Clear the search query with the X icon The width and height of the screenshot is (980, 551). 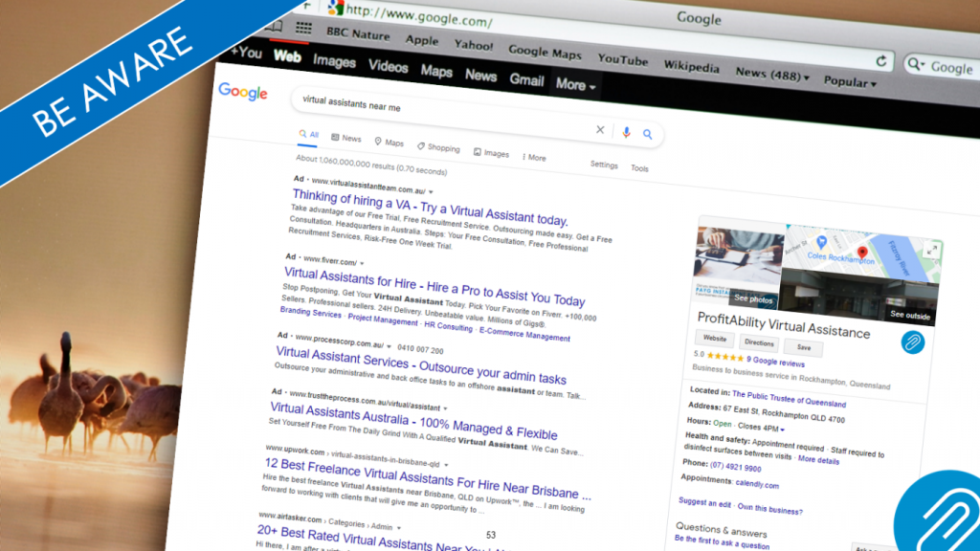600,130
